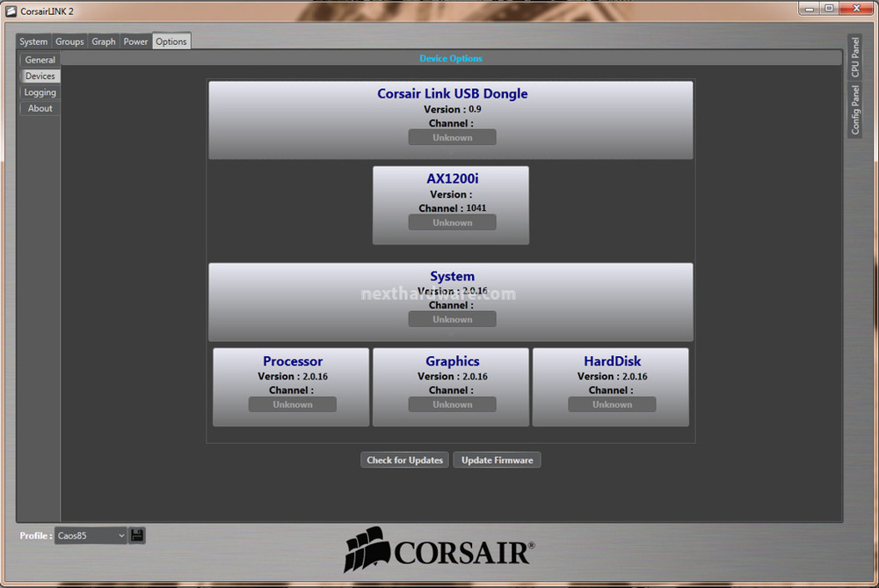This screenshot has height=588, width=879.
Task: Select the Devices options section
Action: [40, 76]
